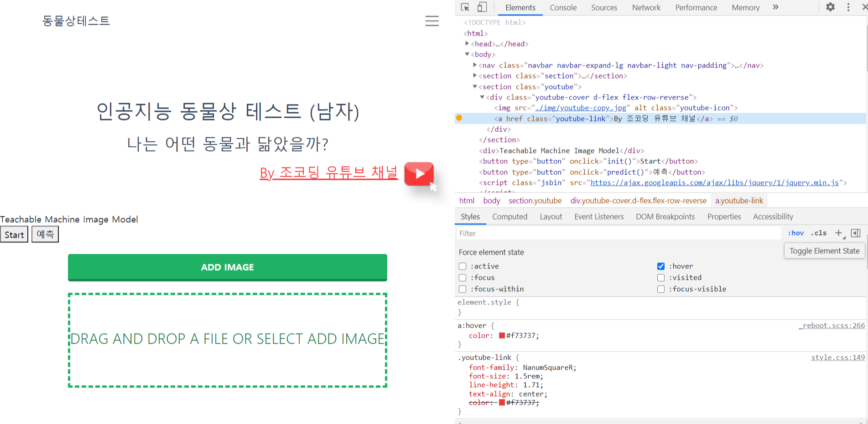Click the font-size: 1.5rem value
Screen dimensions: 868x424
click(x=528, y=376)
